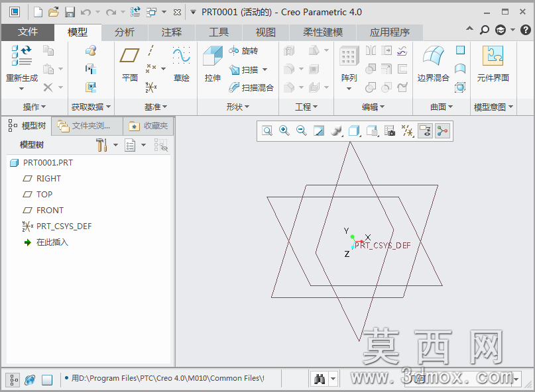Select PRT0001.PRT in model tree
The width and height of the screenshot is (535, 392).
(48, 163)
